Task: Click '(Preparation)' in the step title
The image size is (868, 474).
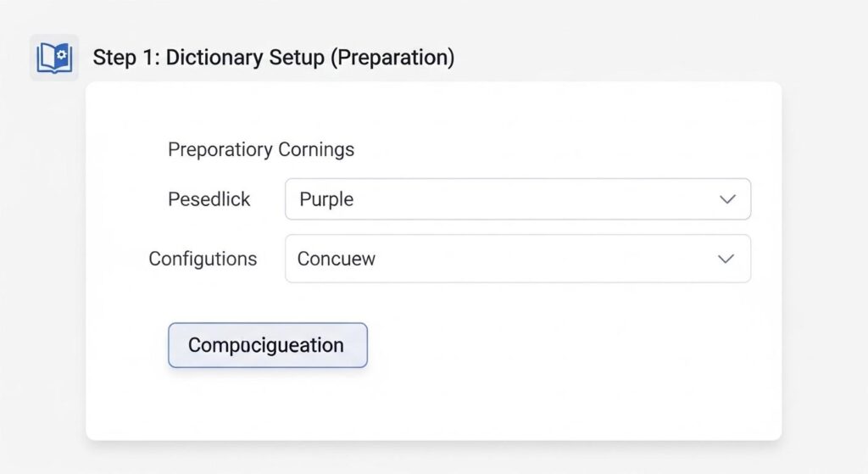Action: coord(392,58)
